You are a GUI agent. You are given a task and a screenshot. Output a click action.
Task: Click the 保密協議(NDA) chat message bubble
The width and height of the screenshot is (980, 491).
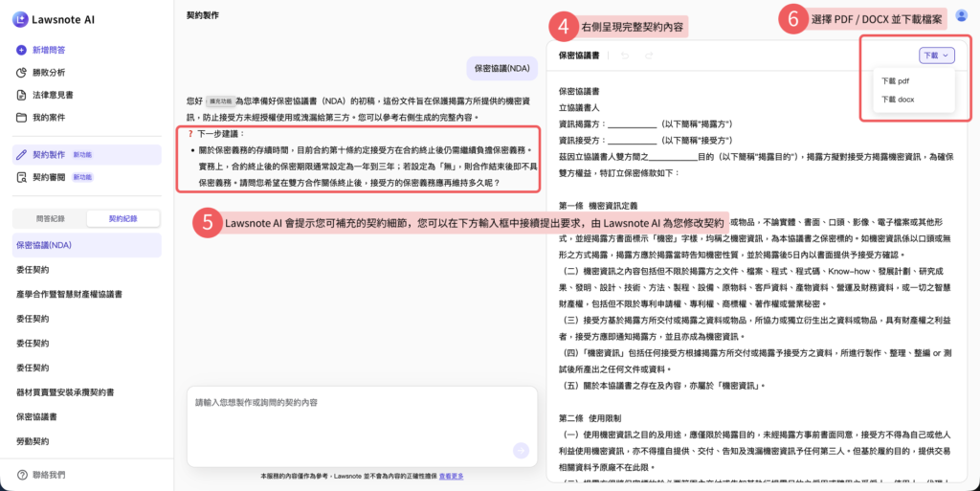click(501, 69)
